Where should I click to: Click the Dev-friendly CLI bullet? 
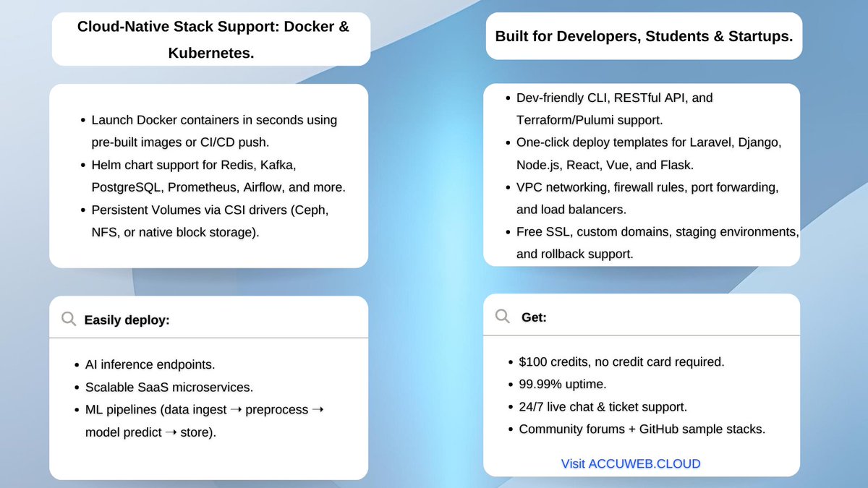609,108
